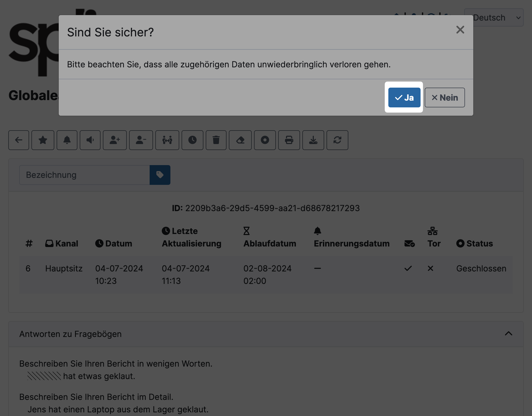532x416 pixels.
Task: Click the 'hat etwas geklaut.' answer text
Action: (x=99, y=376)
